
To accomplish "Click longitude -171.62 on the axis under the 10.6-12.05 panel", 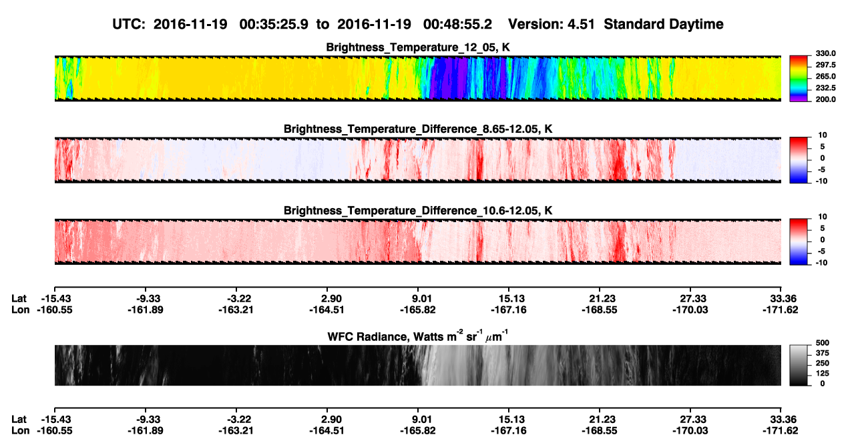I will (x=781, y=310).
